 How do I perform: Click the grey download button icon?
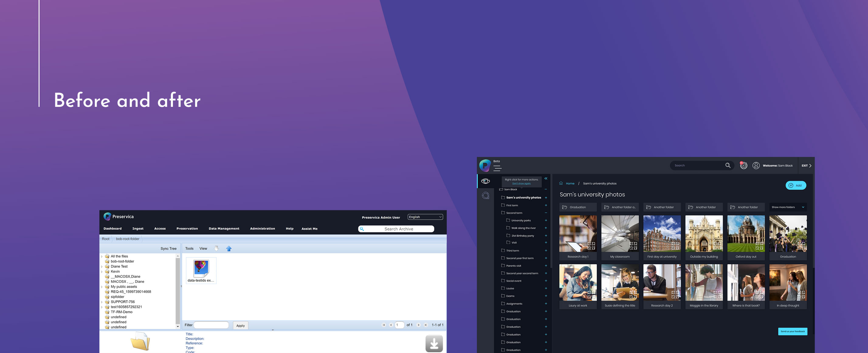tap(434, 344)
